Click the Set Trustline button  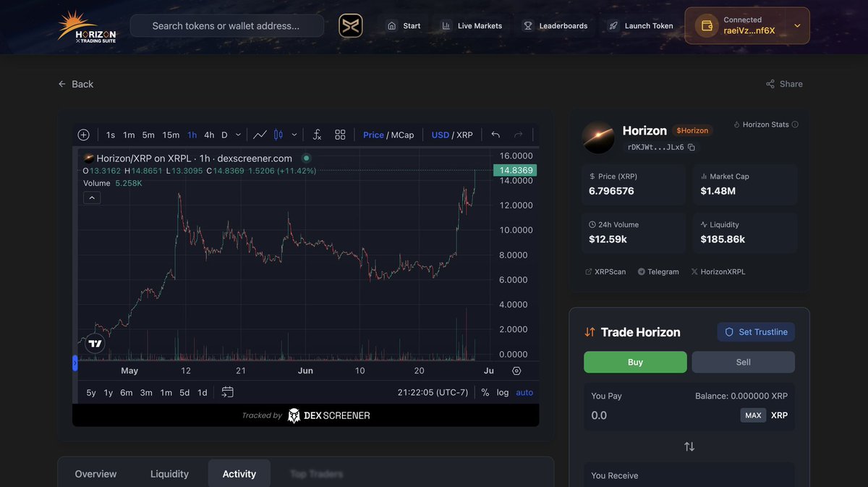(x=756, y=332)
